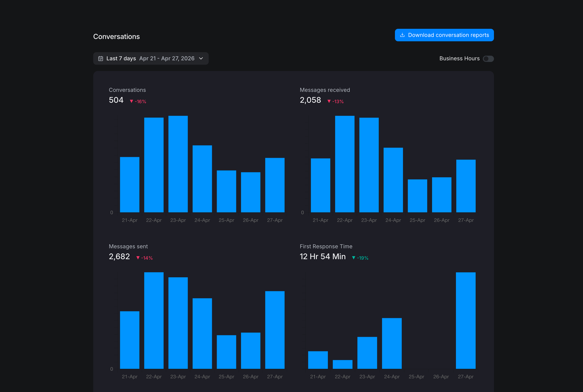Click the red down-triangle next to -16%

(x=131, y=101)
